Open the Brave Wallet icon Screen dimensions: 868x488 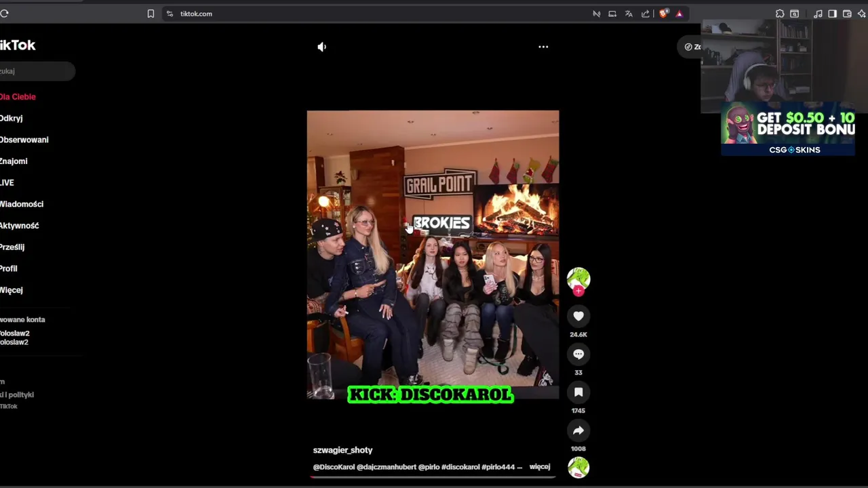click(847, 14)
